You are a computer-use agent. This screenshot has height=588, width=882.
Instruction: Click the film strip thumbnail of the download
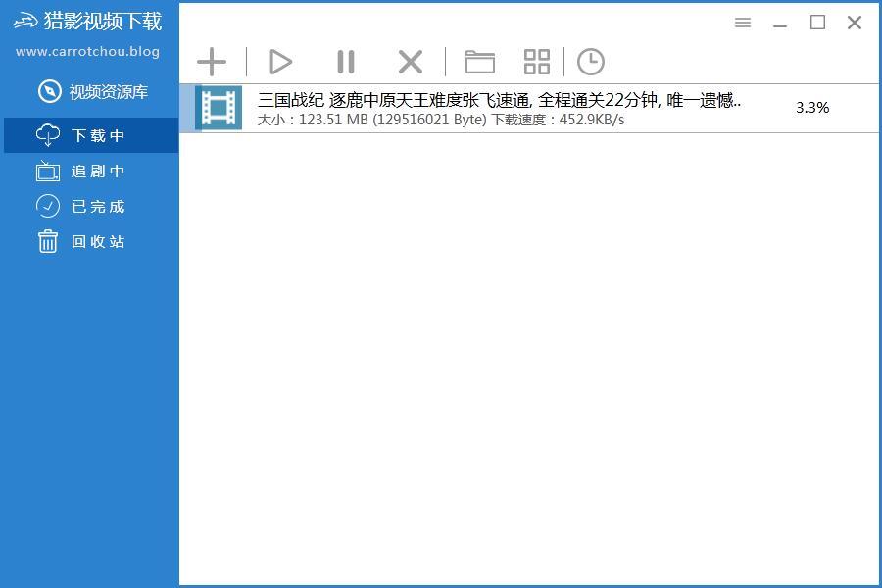coord(219,108)
